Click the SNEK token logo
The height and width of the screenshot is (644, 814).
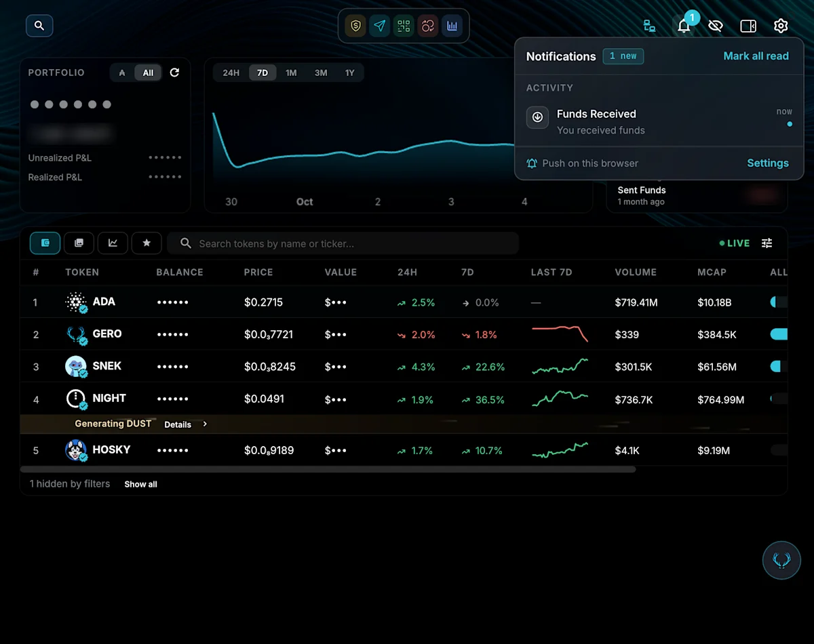[76, 367]
